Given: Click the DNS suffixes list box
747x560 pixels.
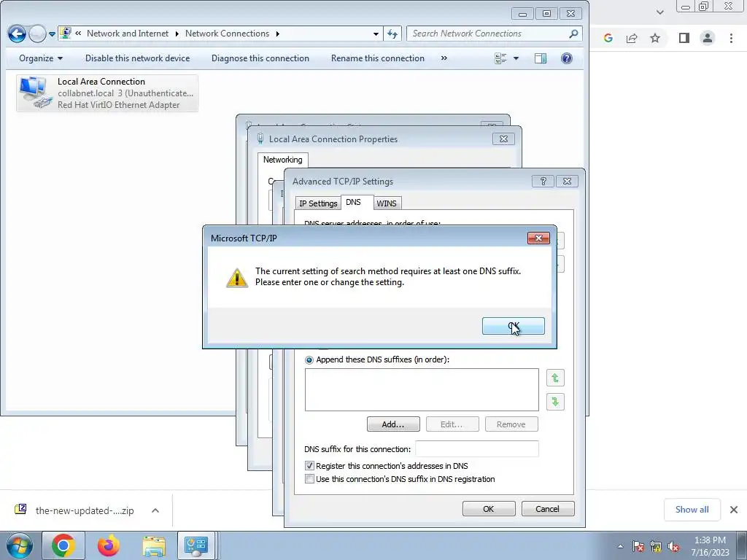Looking at the screenshot, I should 422,389.
